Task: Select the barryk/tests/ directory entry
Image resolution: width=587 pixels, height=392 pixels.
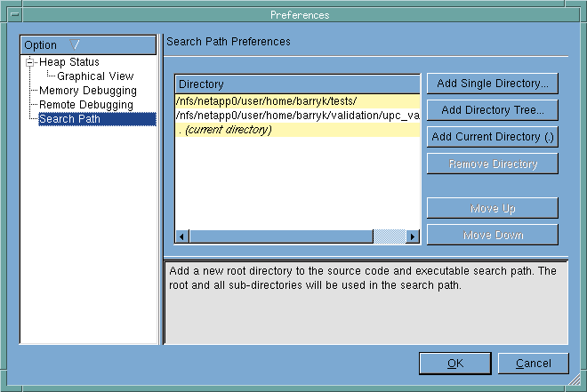Action: (267, 101)
